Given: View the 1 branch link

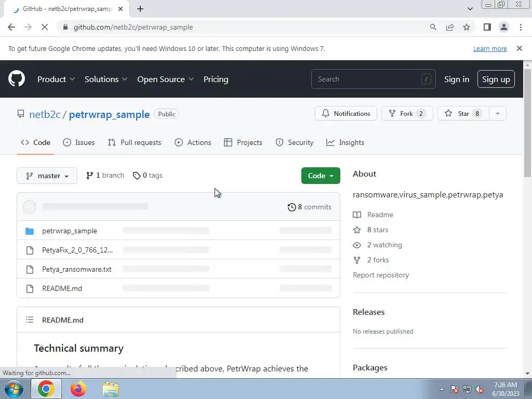Looking at the screenshot, I should pyautogui.click(x=105, y=176).
